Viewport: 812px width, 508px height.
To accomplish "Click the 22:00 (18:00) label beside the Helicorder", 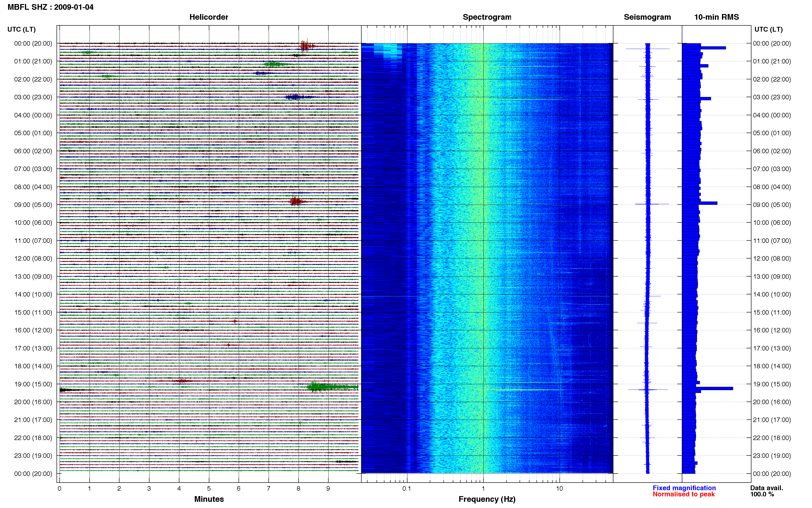I will [33, 438].
